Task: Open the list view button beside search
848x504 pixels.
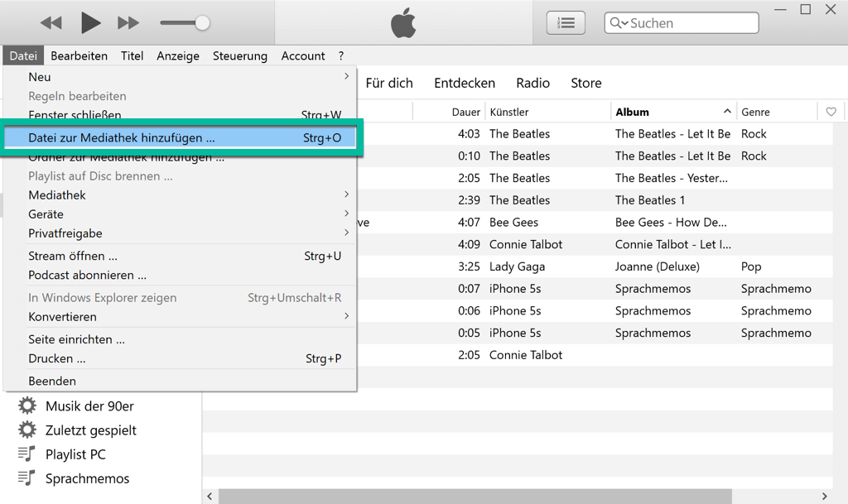Action: [566, 23]
